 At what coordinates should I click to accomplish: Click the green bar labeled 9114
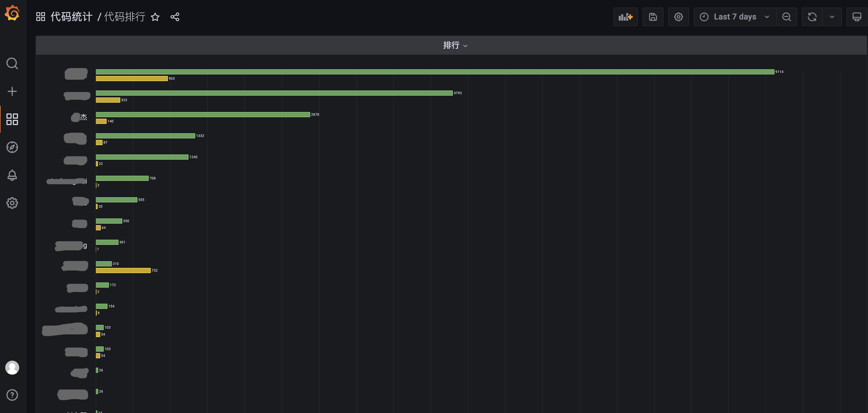(x=435, y=72)
